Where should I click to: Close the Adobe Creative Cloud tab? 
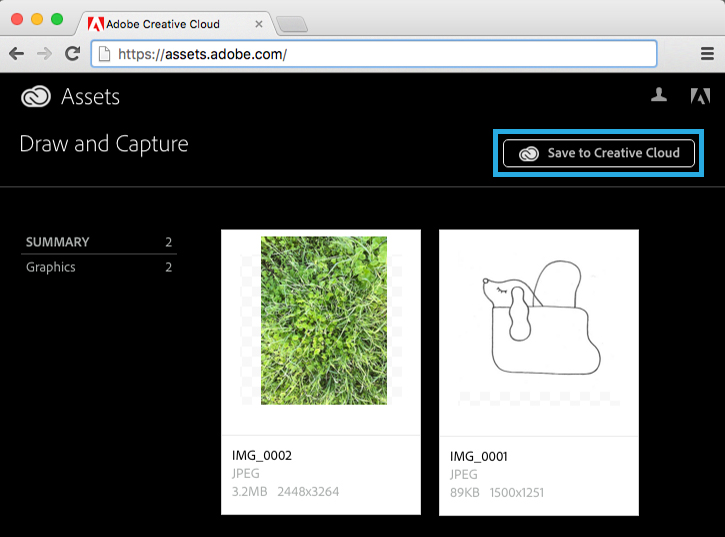tap(259, 24)
